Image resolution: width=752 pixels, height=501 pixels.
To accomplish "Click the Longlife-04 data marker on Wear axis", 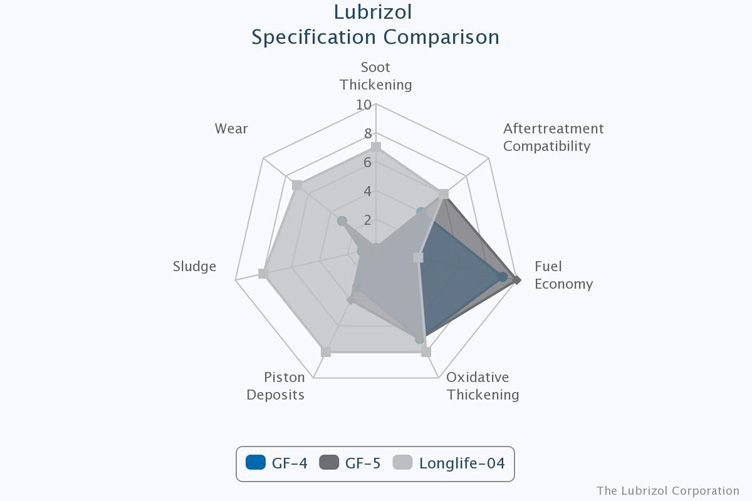I will click(296, 185).
